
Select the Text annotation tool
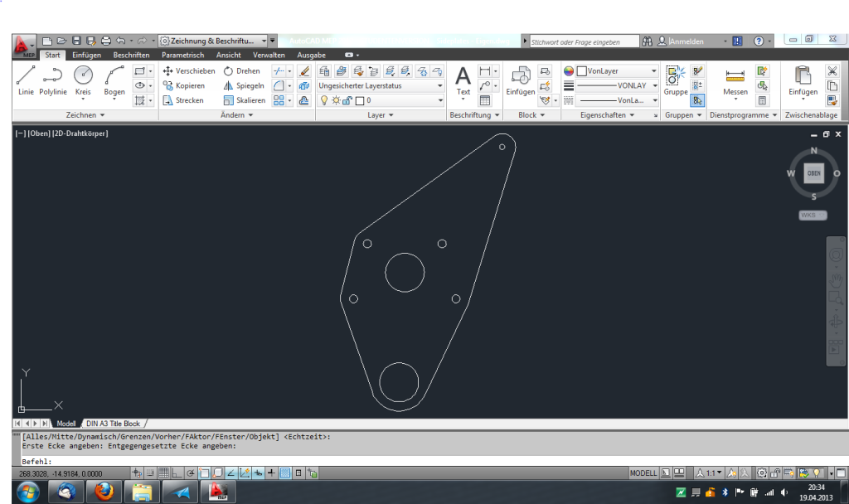click(x=463, y=81)
